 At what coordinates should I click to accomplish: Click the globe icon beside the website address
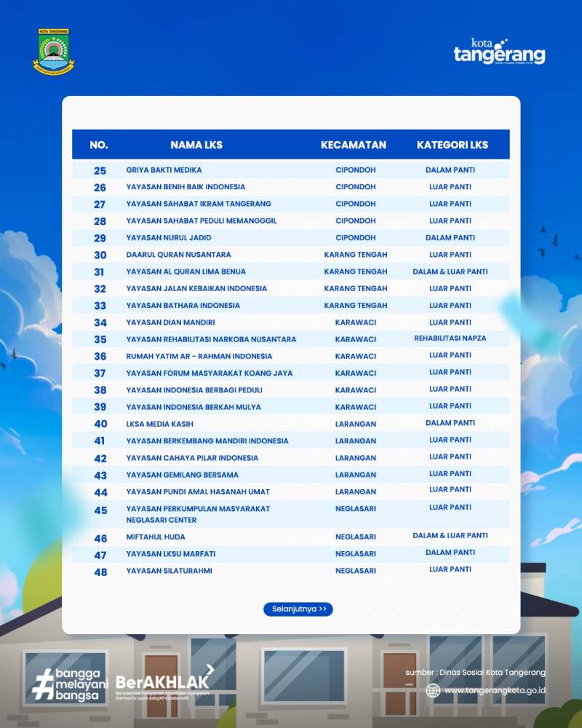point(433,690)
